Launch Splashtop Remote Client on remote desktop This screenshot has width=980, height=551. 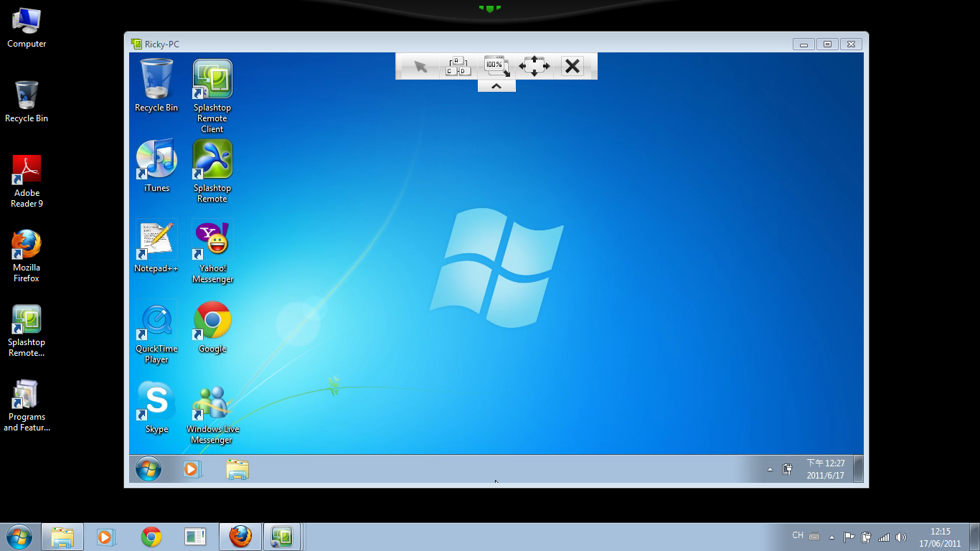pos(212,96)
